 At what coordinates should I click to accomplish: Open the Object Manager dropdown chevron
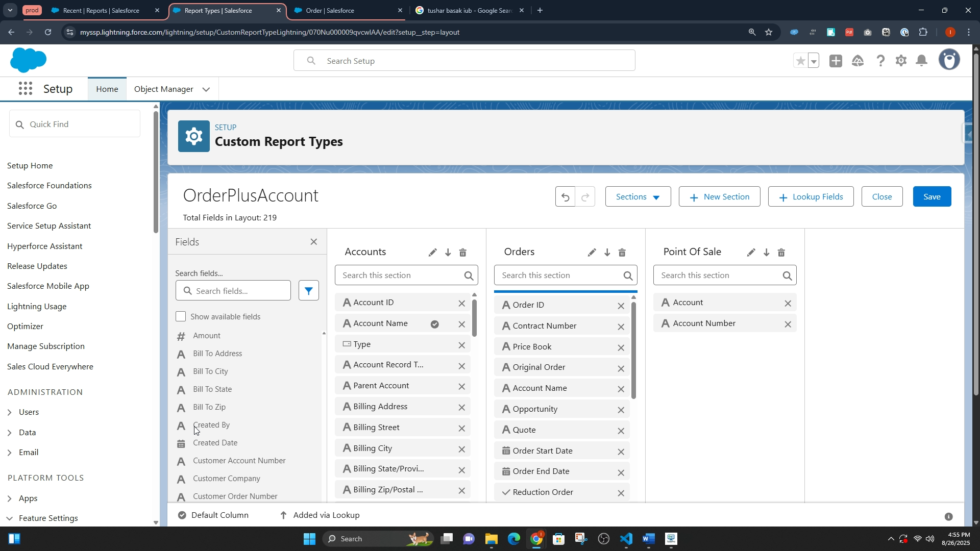[x=206, y=89]
